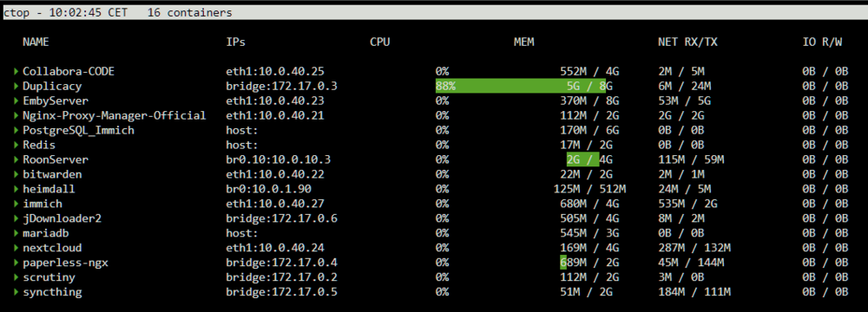Click the memory value 125M / 512M
The image size is (868, 312).
589,189
